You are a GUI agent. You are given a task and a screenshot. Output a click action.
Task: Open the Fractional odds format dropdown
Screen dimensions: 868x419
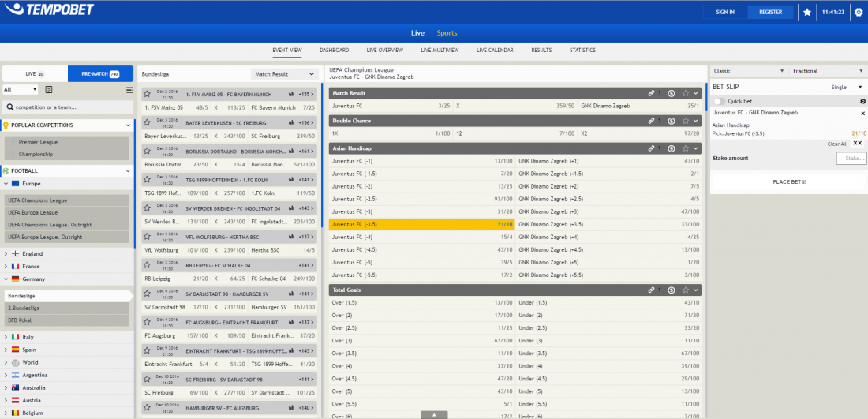pos(828,71)
